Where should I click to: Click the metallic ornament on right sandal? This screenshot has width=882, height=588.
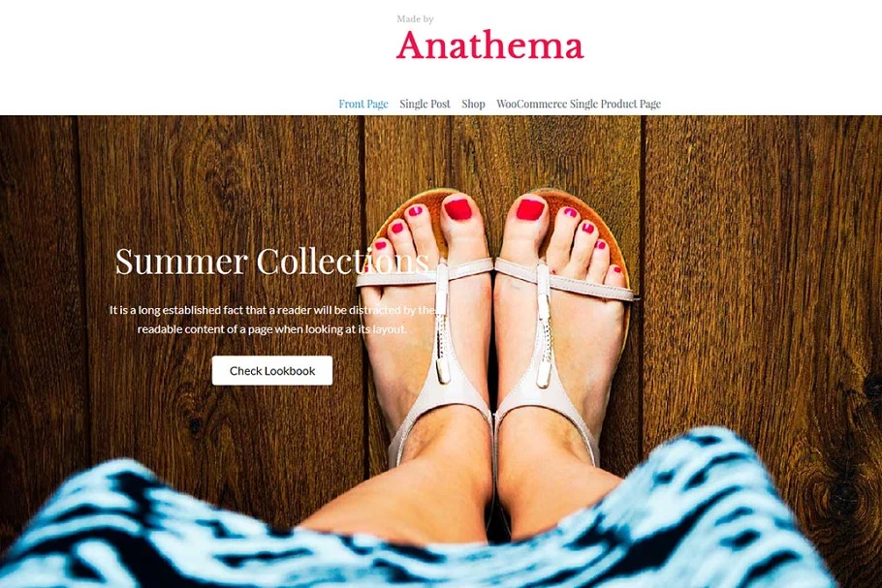(543, 326)
